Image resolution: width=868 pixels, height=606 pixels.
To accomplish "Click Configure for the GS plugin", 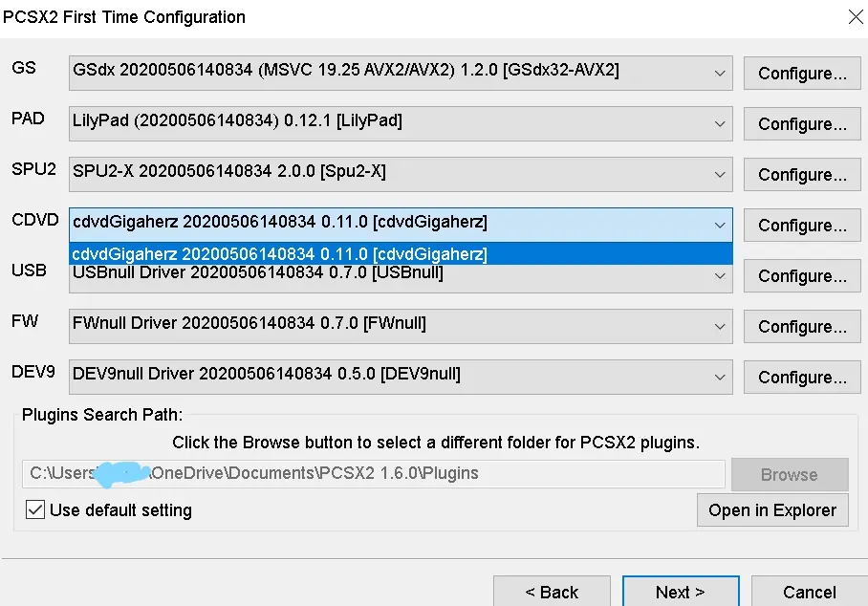I will (x=802, y=74).
